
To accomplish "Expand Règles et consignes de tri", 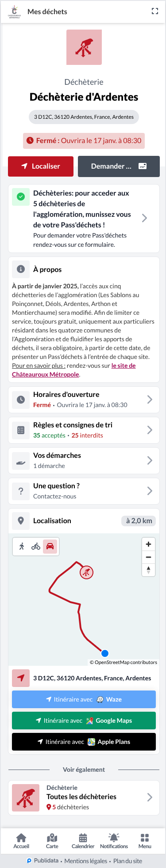I will (x=84, y=430).
